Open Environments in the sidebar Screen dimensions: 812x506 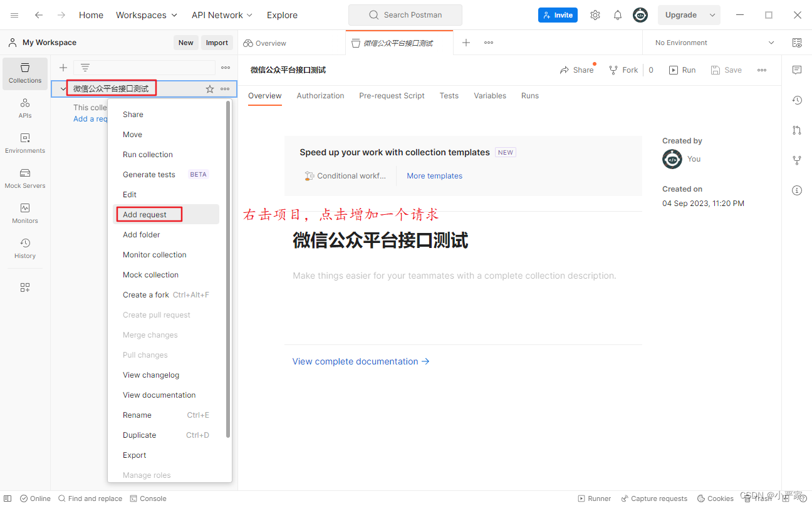[x=25, y=143]
